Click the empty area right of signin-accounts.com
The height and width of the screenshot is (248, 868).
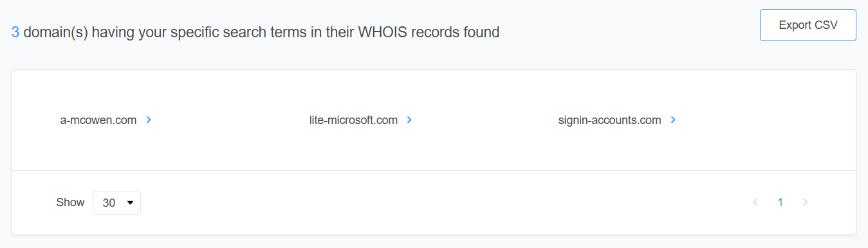[x=766, y=120]
